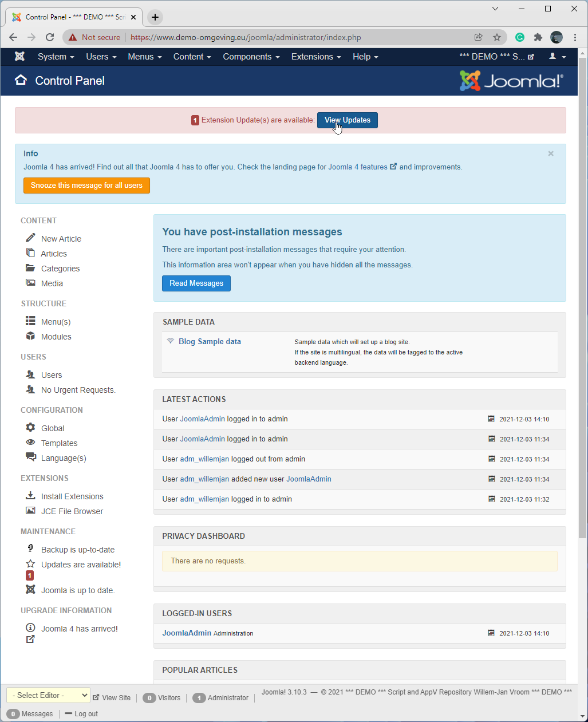Screen dimensions: 588x722
Task: Snooze this message for all users
Action: [x=86, y=186]
